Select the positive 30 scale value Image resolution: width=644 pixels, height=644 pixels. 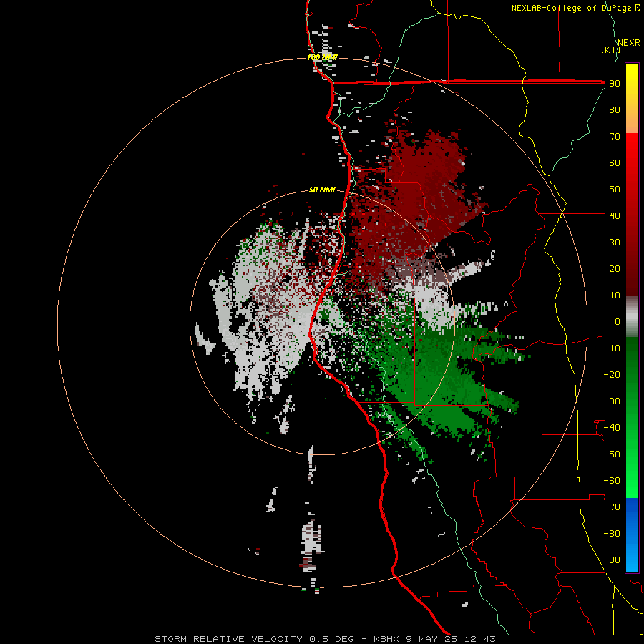615,243
